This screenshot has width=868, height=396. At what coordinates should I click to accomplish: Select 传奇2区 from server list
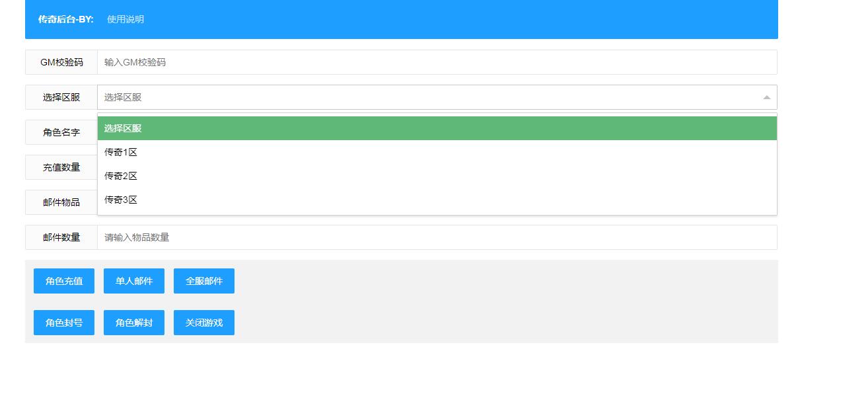(x=437, y=176)
